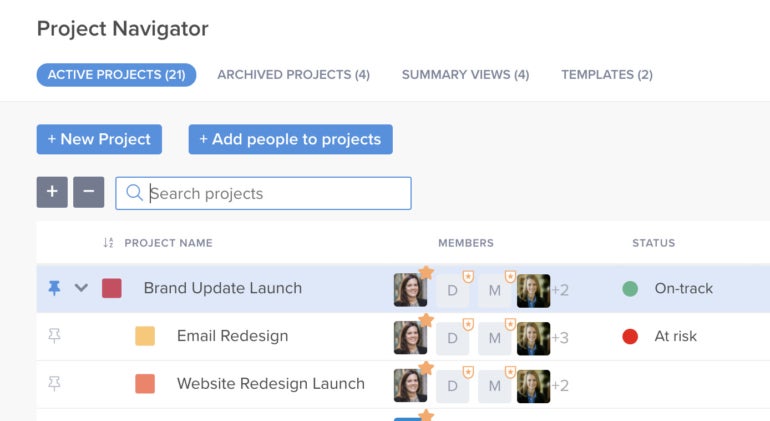This screenshot has height=421, width=770.
Task: Switch to Archived Projects tab
Action: [x=293, y=75]
